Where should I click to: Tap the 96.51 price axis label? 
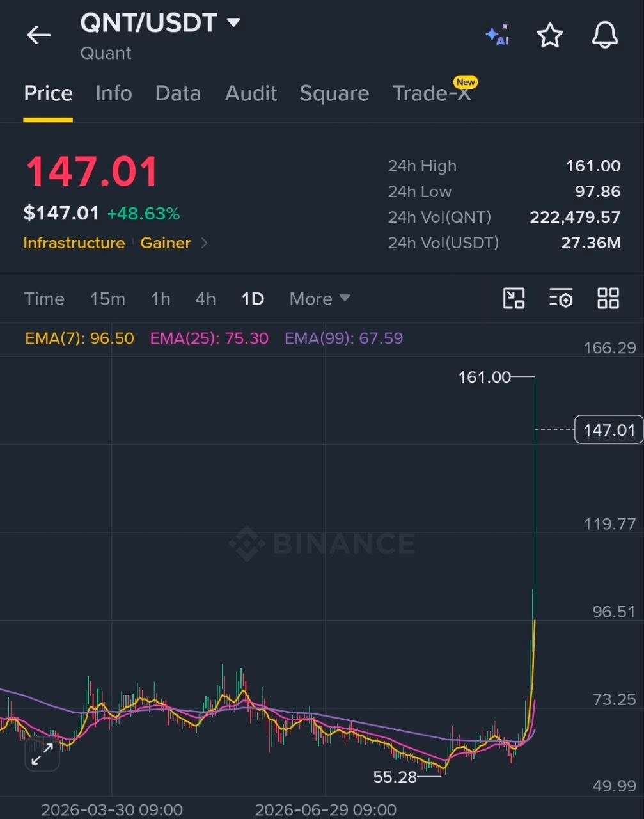coord(614,612)
